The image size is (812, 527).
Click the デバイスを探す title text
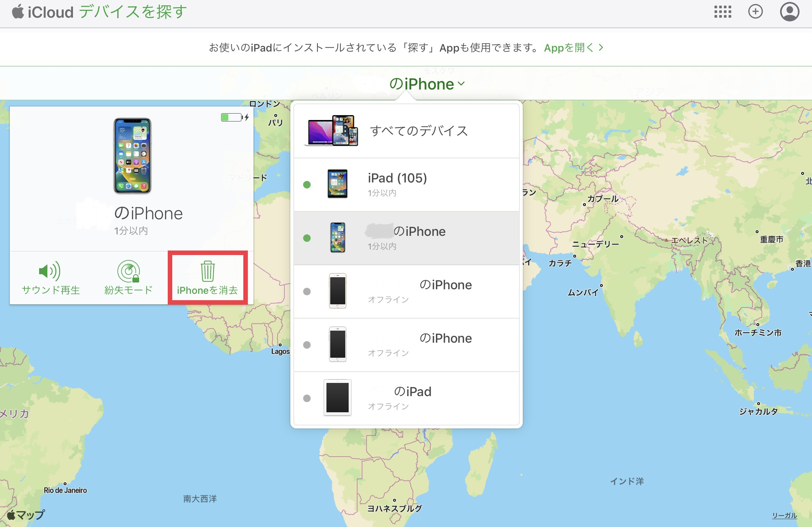(x=133, y=12)
